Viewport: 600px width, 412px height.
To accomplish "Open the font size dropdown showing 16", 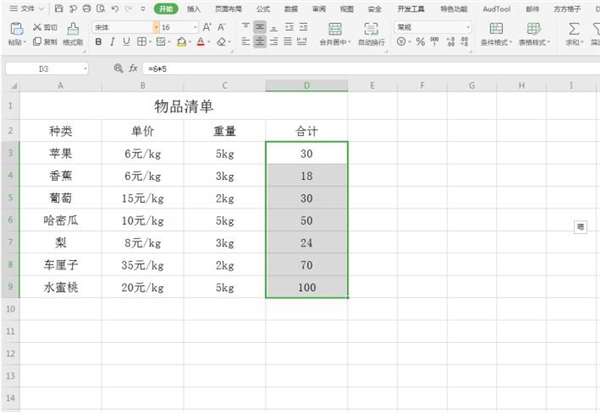I will click(195, 27).
